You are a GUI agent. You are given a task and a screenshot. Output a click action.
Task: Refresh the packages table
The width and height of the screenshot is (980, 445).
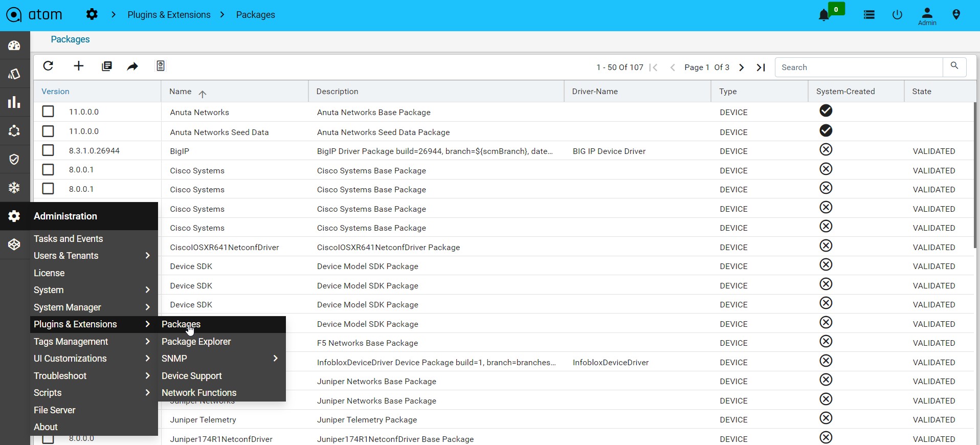coord(48,66)
